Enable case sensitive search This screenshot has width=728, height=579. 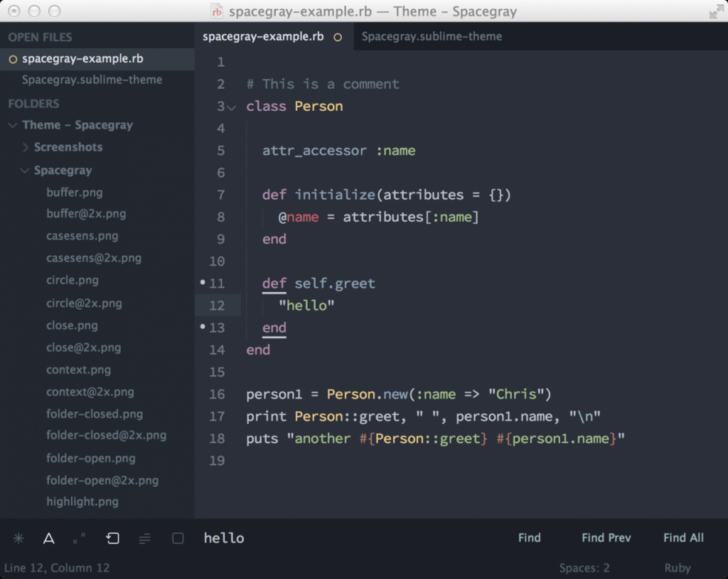coord(48,539)
